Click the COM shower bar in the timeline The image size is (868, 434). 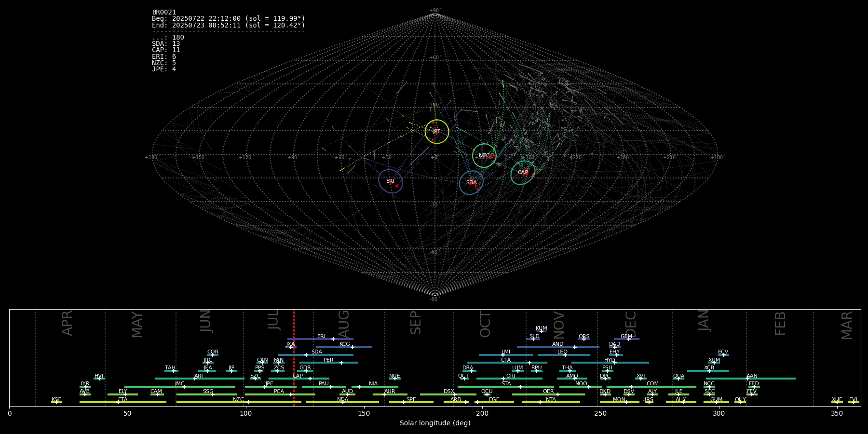point(651,387)
